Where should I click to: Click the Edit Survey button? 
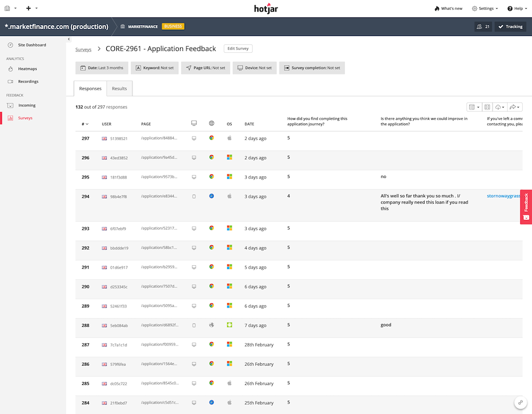point(238,49)
